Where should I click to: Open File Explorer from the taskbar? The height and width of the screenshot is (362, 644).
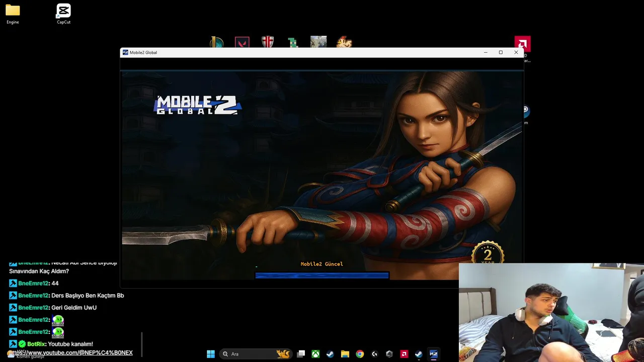[345, 354]
